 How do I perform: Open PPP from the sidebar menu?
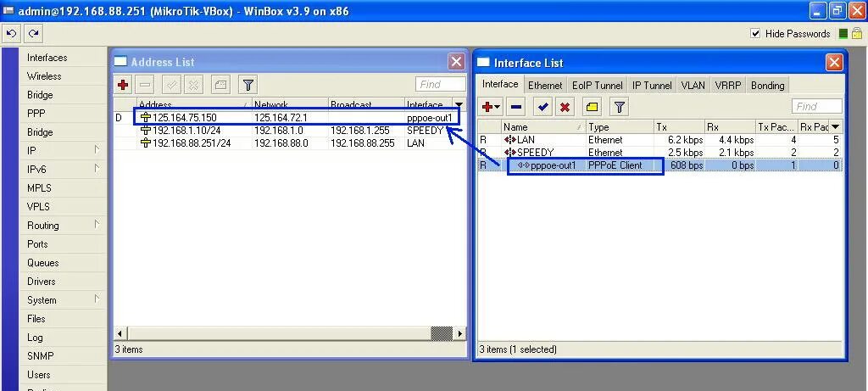coord(36,114)
